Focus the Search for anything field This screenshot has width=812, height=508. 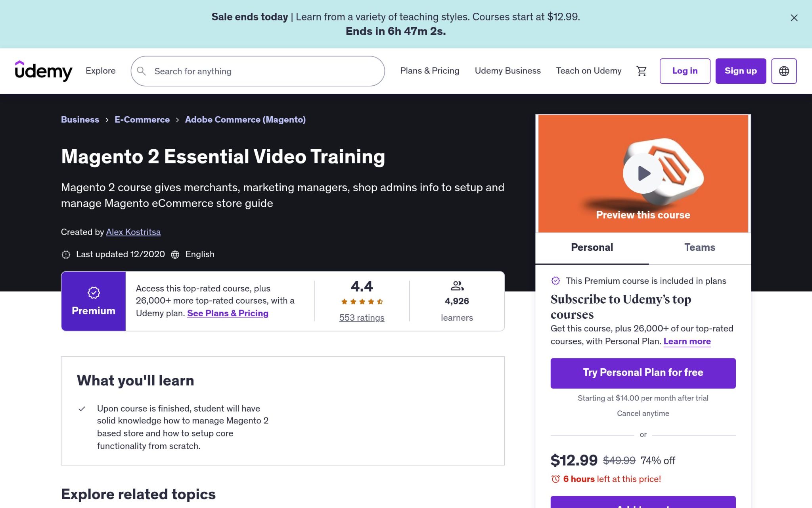258,71
